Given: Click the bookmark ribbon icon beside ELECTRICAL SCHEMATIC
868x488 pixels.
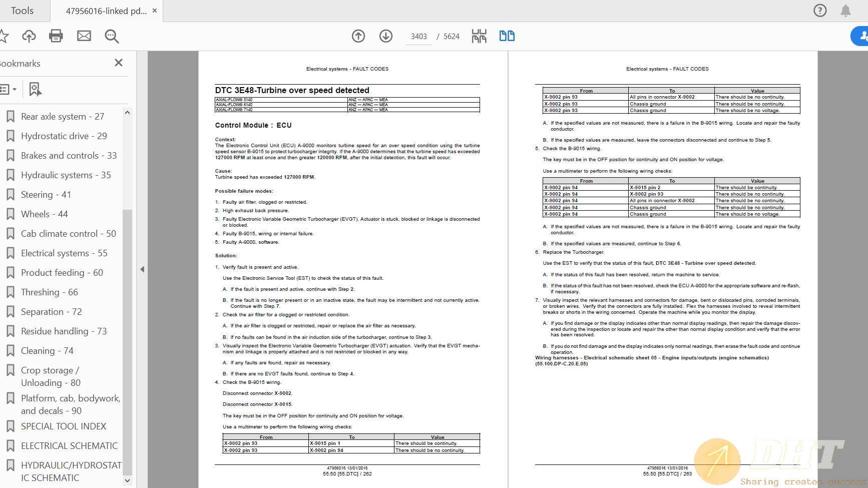Looking at the screenshot, I should tap(10, 446).
